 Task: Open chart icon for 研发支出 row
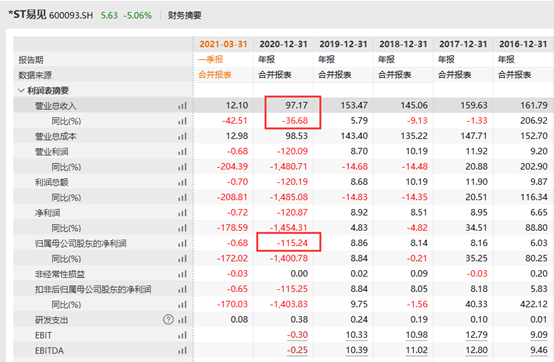(x=182, y=320)
